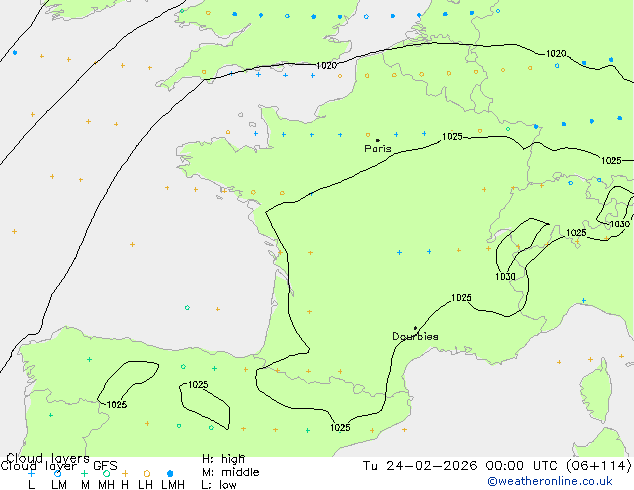Screen dimensions: 634x490
Task: Click the filled blue LMH legend dot
Action: 170,473
